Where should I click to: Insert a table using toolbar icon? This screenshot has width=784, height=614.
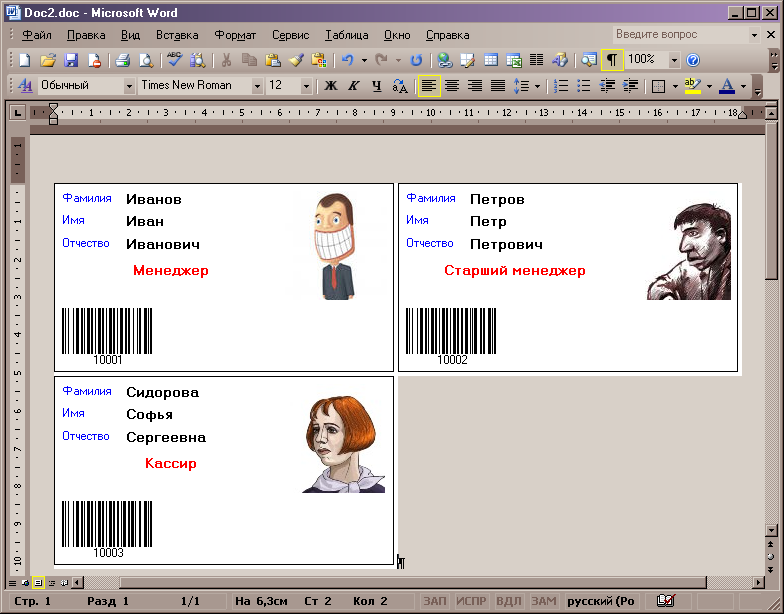point(491,60)
